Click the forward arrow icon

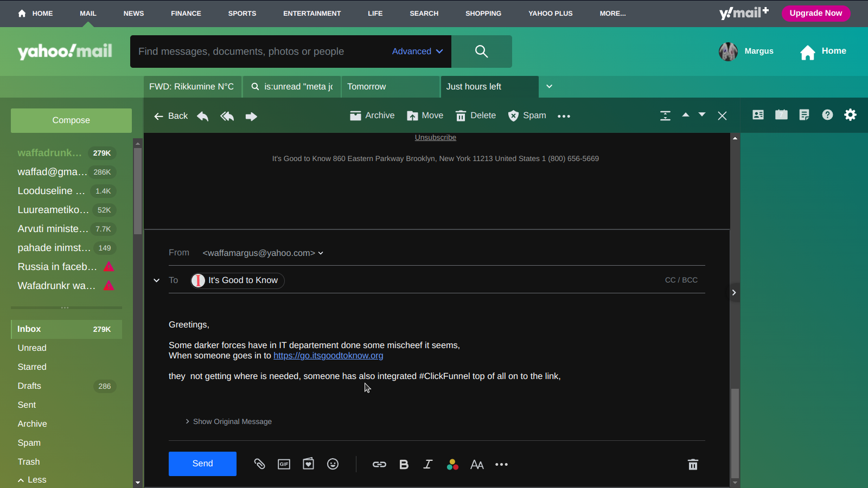coord(251,116)
